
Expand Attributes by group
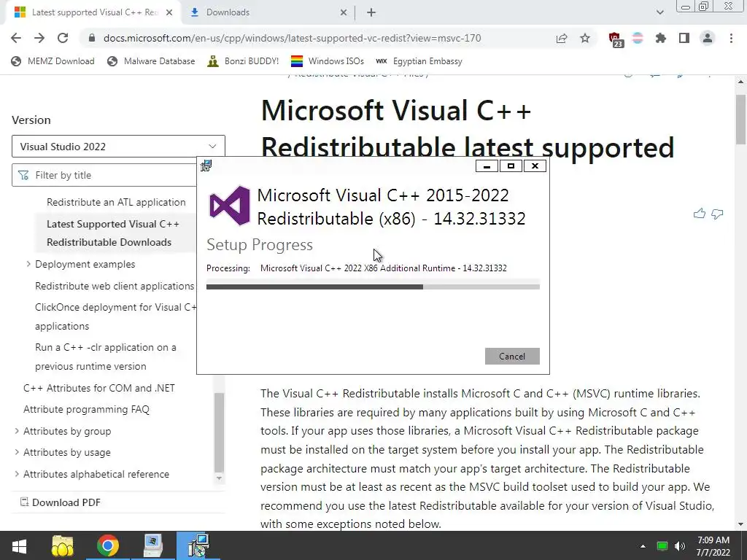18,431
